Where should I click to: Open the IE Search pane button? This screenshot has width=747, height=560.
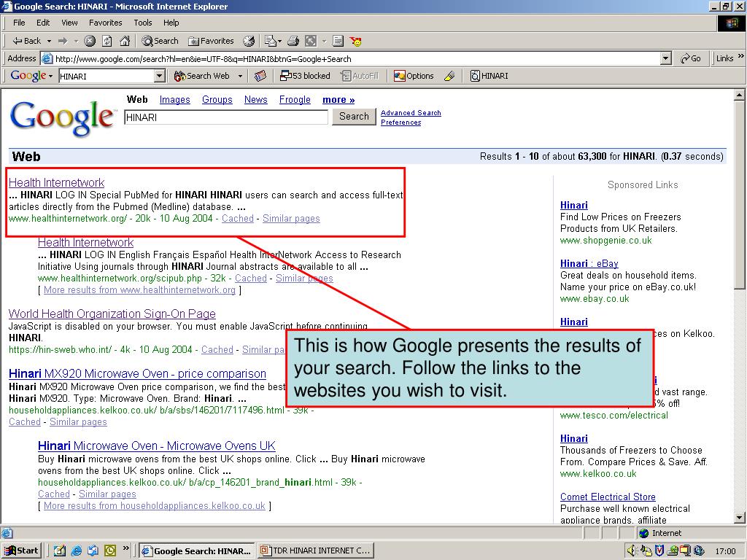160,41
